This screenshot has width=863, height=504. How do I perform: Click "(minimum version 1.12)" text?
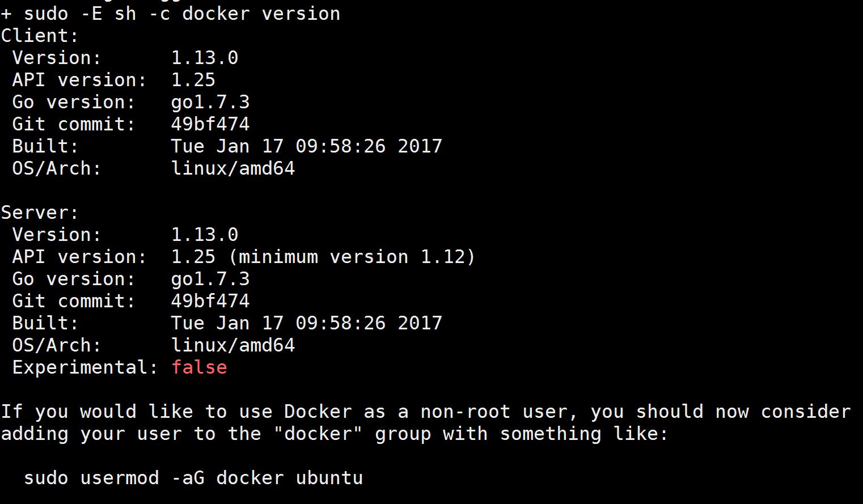tap(352, 257)
